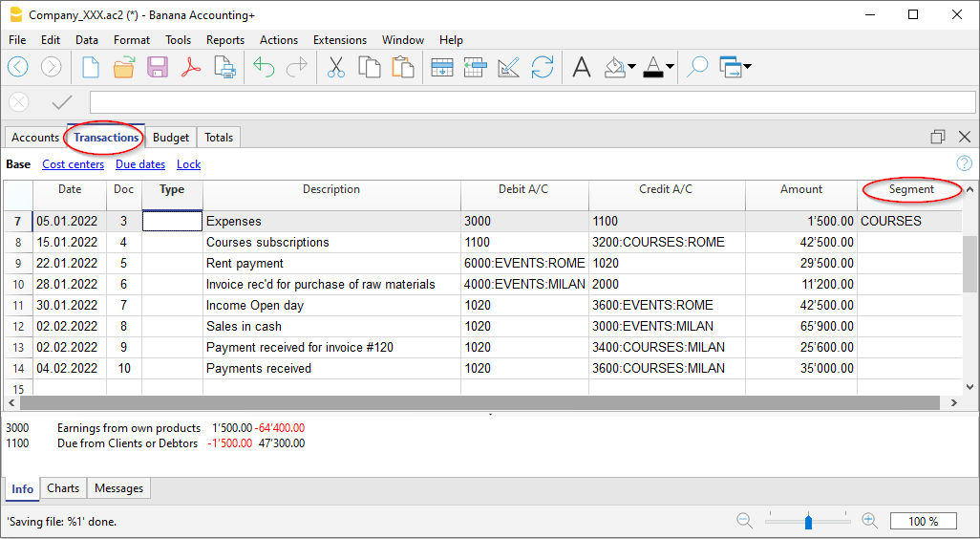Viewport: 980px width, 539px height.
Task: Expand the text color dropdown arrow
Action: pyautogui.click(x=670, y=67)
